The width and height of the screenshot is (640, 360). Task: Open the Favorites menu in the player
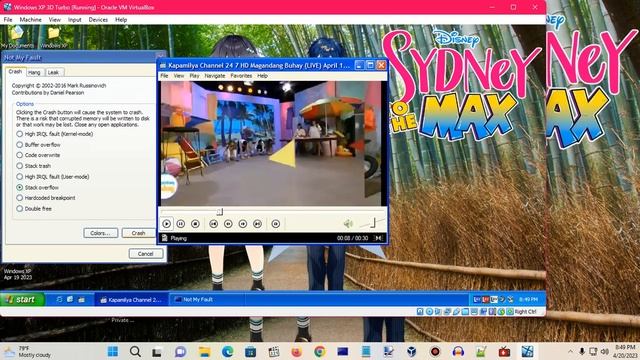point(241,76)
